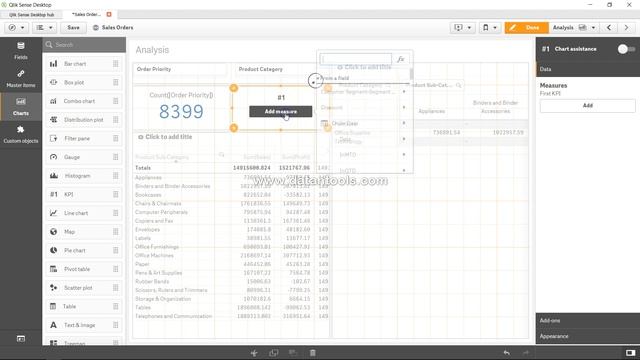This screenshot has width=640, height=360.
Task: Select the Charts panel
Action: [20, 106]
